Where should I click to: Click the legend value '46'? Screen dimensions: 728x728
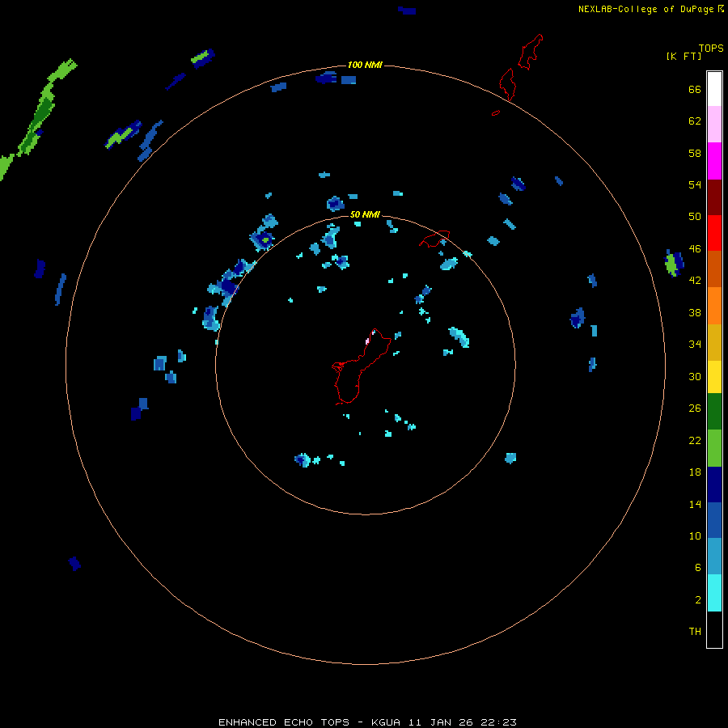pyautogui.click(x=695, y=248)
